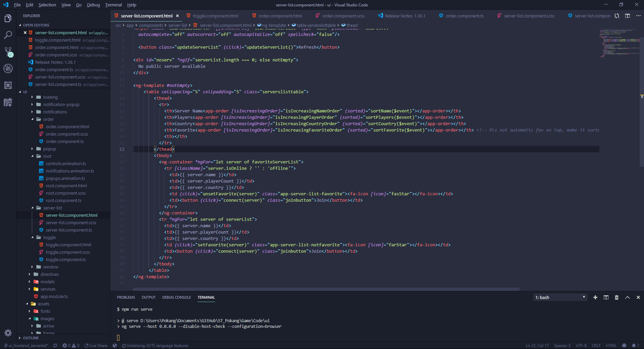This screenshot has width=644, height=349.
Task: Change CRLF end of line sequence
Action: (x=596, y=346)
